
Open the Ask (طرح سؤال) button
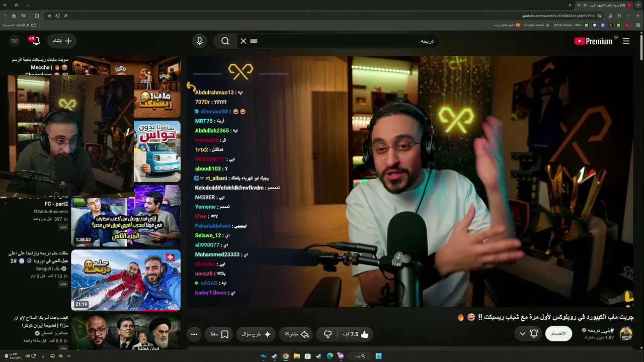point(256,334)
